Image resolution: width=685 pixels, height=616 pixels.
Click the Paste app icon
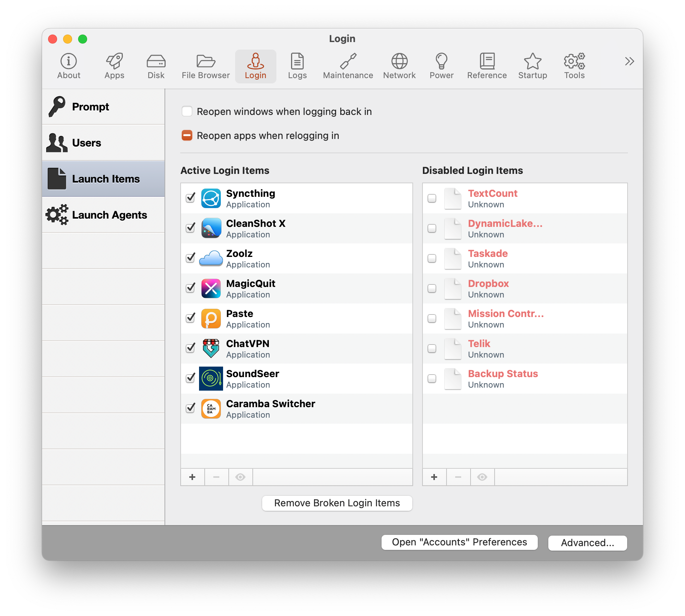point(211,319)
